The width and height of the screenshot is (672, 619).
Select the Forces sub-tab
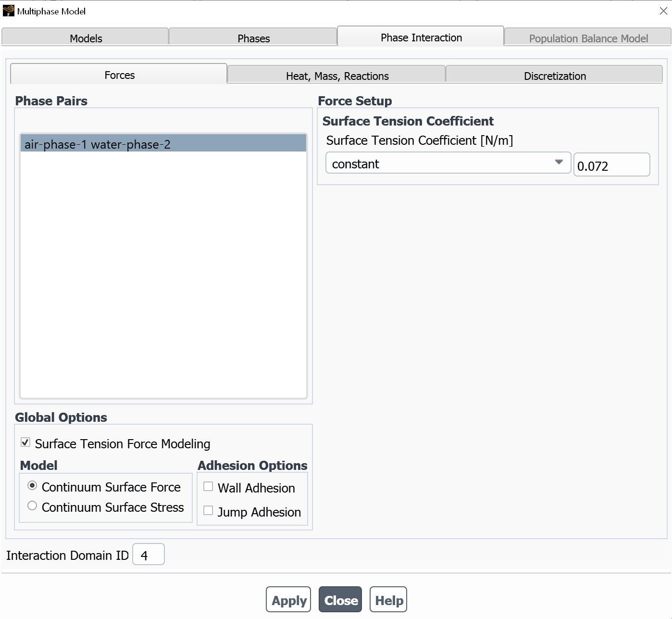click(119, 75)
